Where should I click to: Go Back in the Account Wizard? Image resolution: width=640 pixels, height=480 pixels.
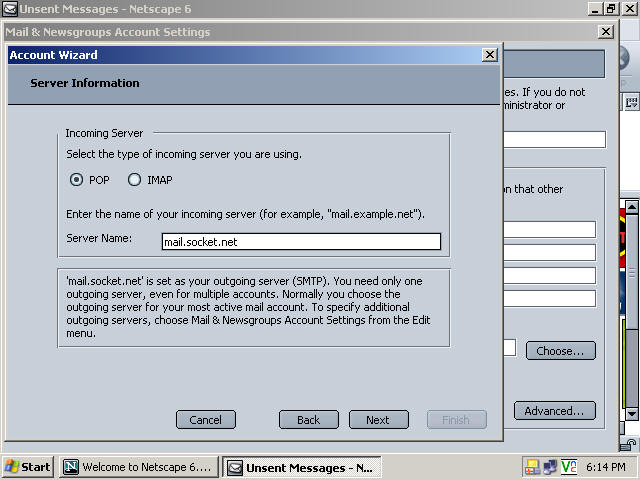(309, 420)
